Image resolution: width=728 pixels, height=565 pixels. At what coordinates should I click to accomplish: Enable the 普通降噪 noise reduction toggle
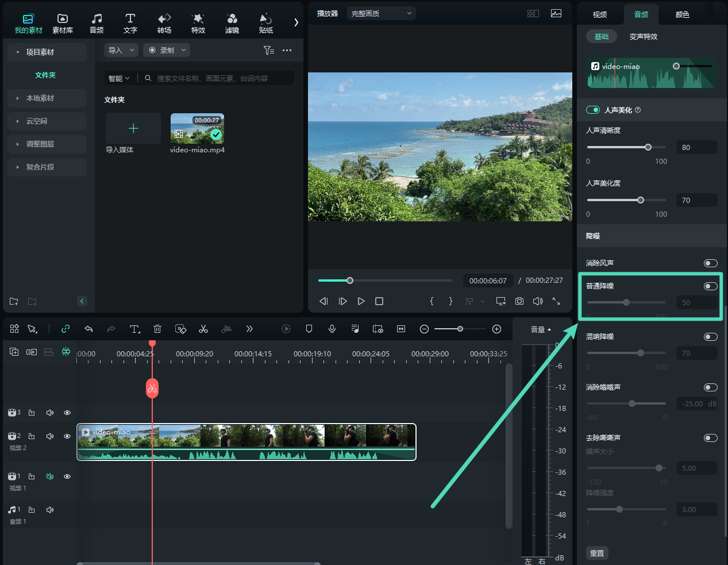point(710,286)
